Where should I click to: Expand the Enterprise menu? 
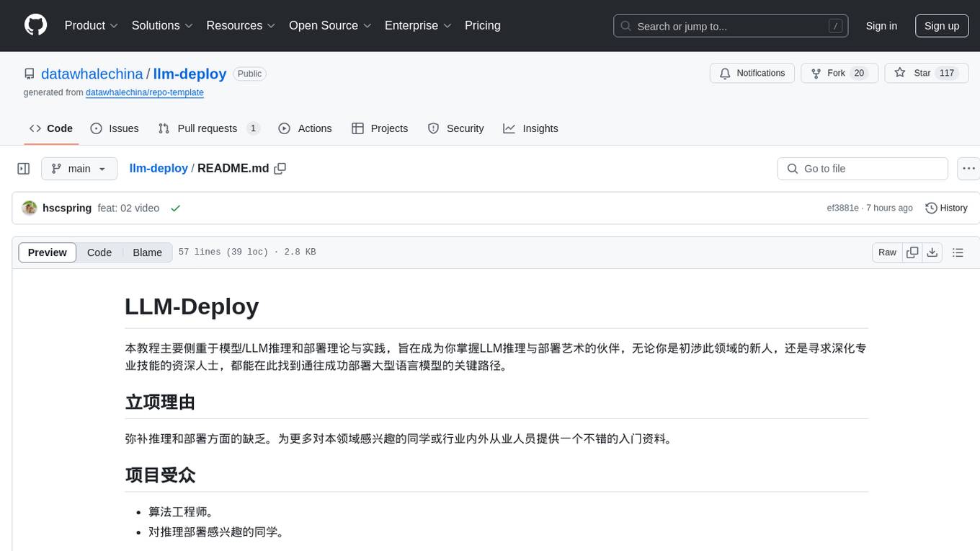(418, 25)
